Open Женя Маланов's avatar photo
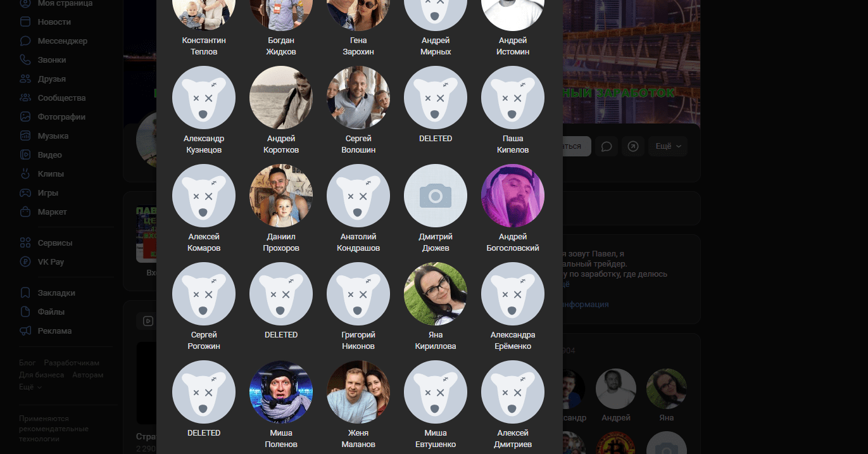The height and width of the screenshot is (454, 868). [x=358, y=392]
